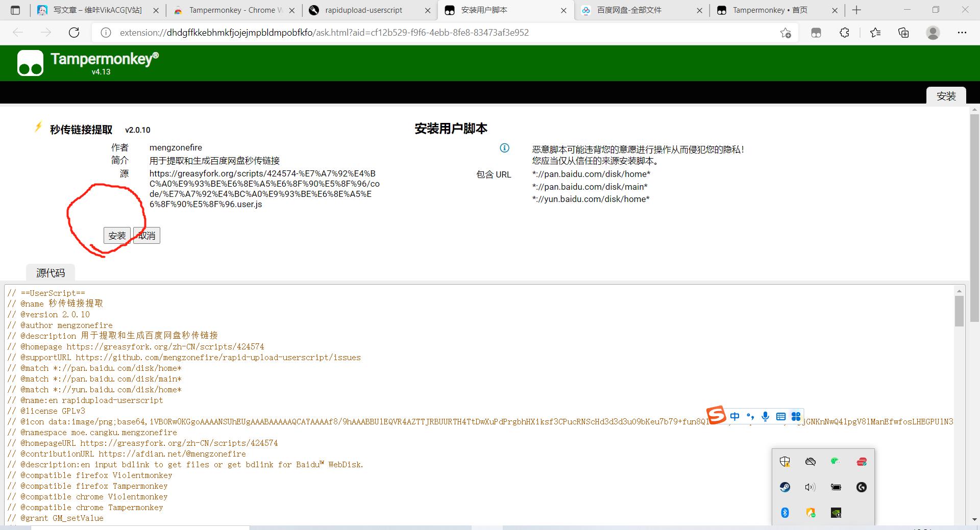Open the browser Extensions puzzle icon
Viewport: 980px width, 530px height.
(x=844, y=33)
